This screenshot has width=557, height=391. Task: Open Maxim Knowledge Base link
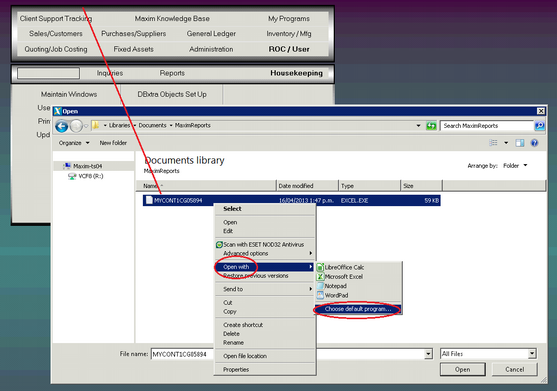pos(172,18)
